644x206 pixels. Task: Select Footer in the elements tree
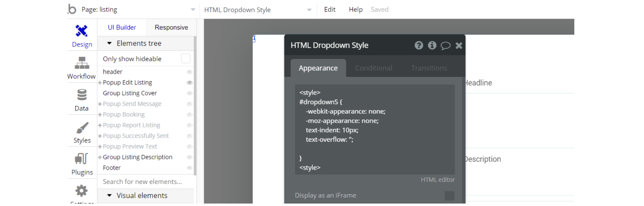pos(112,168)
